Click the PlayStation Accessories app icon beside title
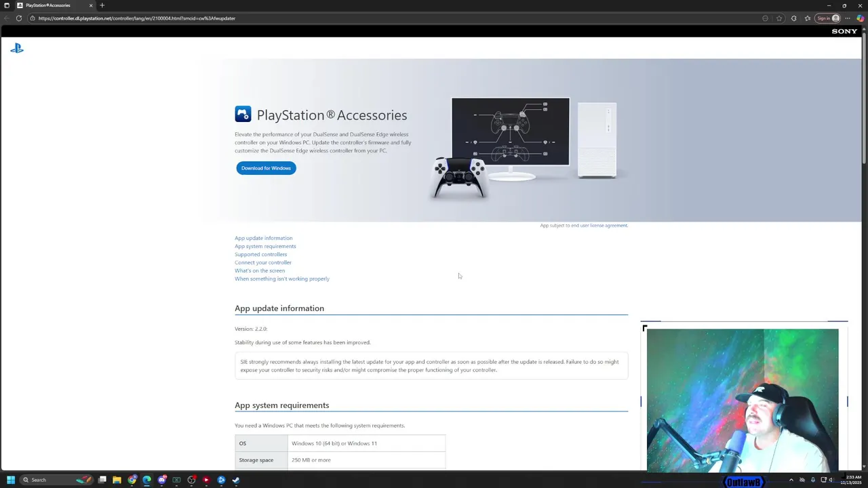868x488 pixels. click(243, 114)
